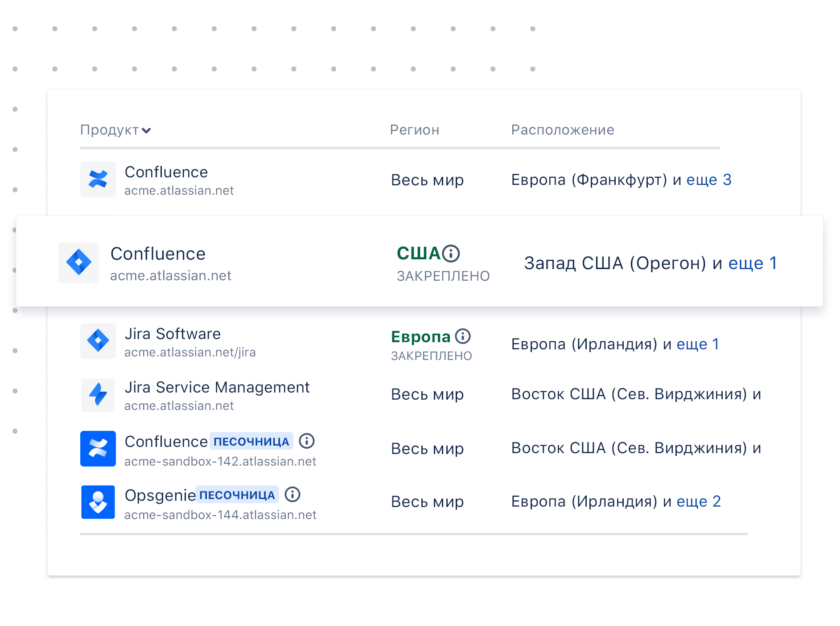Click info icon beside Opsgenie ПЕСОЧНИЦА badge
This screenshot has height=626, width=840.
(292, 495)
